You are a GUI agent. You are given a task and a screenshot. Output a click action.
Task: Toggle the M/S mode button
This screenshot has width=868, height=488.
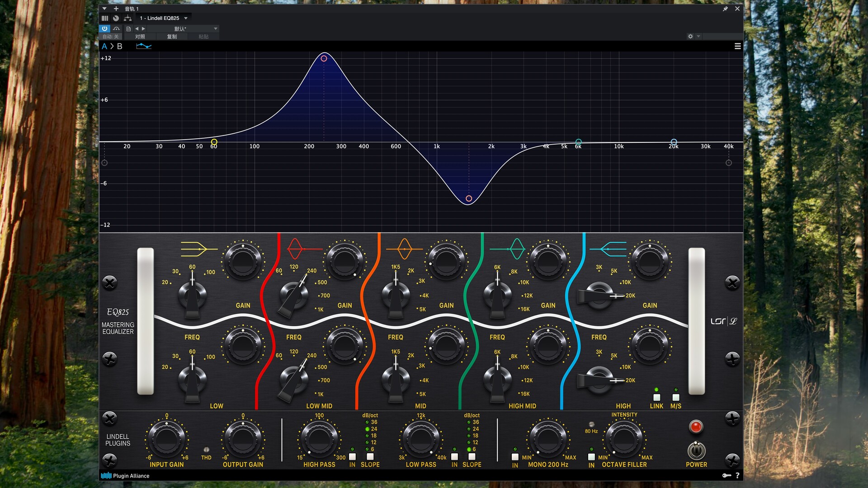click(676, 398)
